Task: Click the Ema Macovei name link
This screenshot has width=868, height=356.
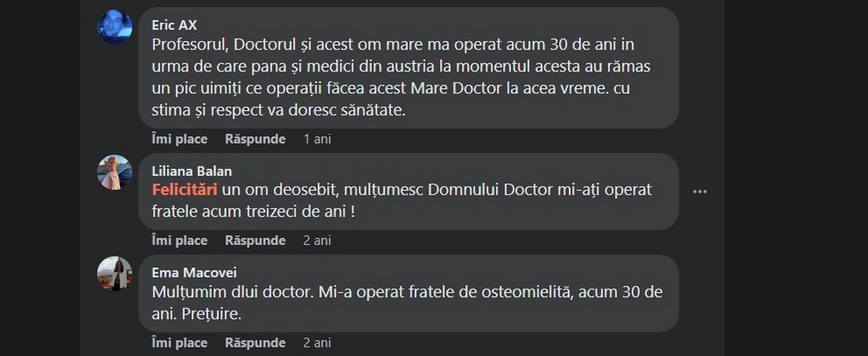Action: click(194, 273)
